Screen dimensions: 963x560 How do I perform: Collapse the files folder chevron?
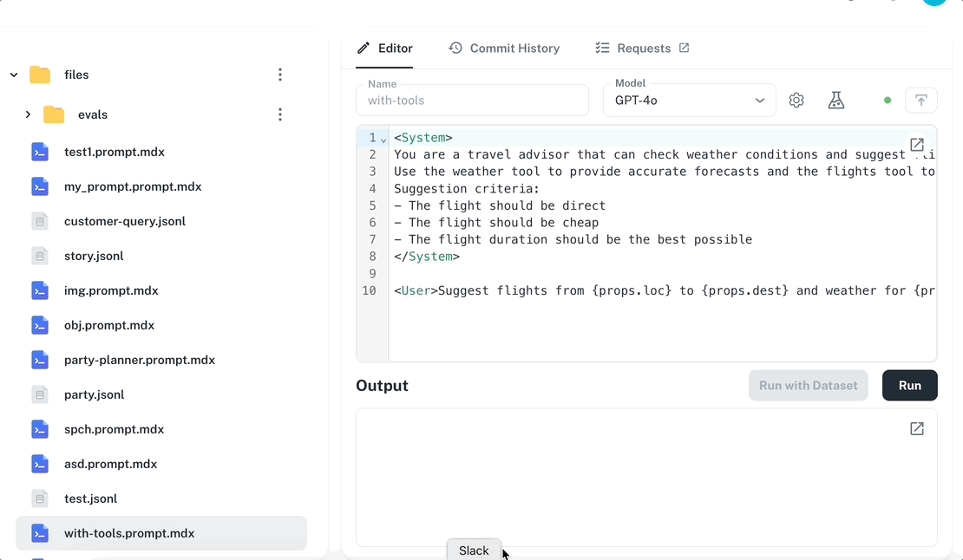point(13,75)
